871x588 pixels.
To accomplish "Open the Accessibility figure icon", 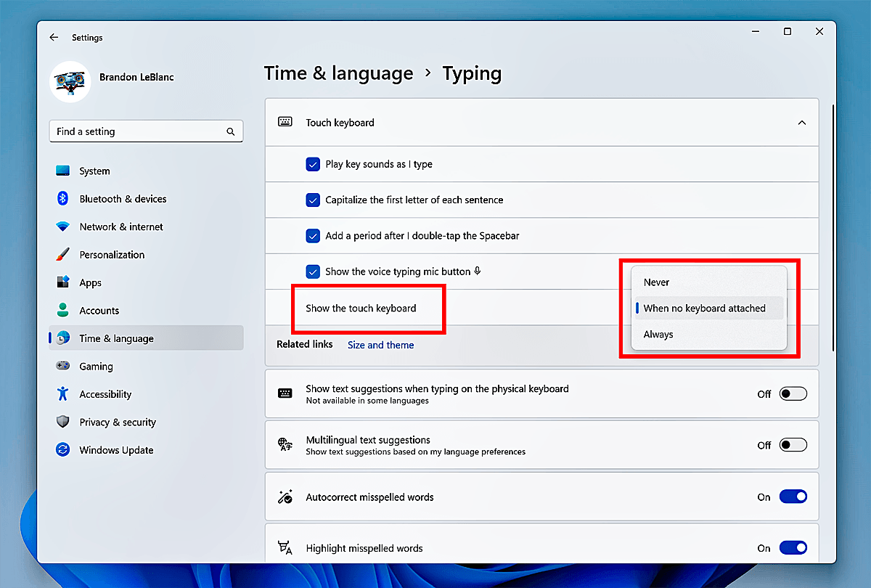I will (63, 394).
